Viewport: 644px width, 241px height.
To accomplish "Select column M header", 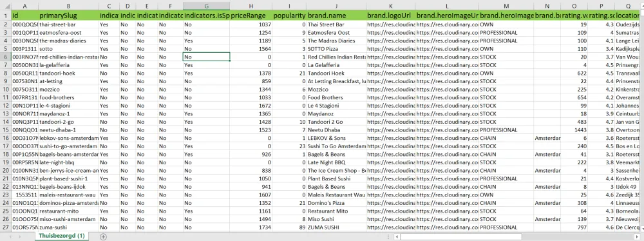I will pyautogui.click(x=506, y=6).
